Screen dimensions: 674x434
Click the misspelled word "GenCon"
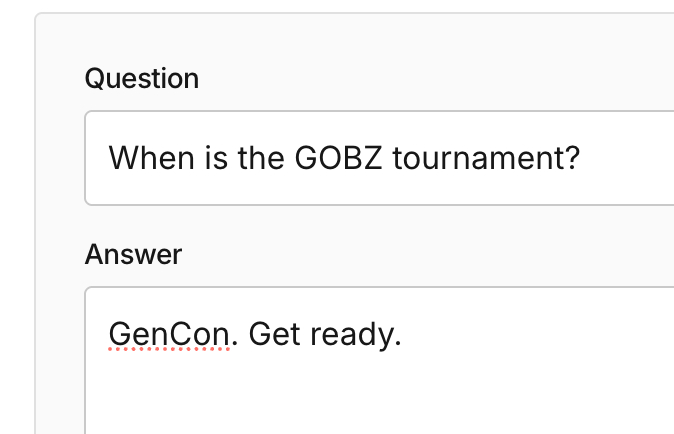click(x=169, y=333)
